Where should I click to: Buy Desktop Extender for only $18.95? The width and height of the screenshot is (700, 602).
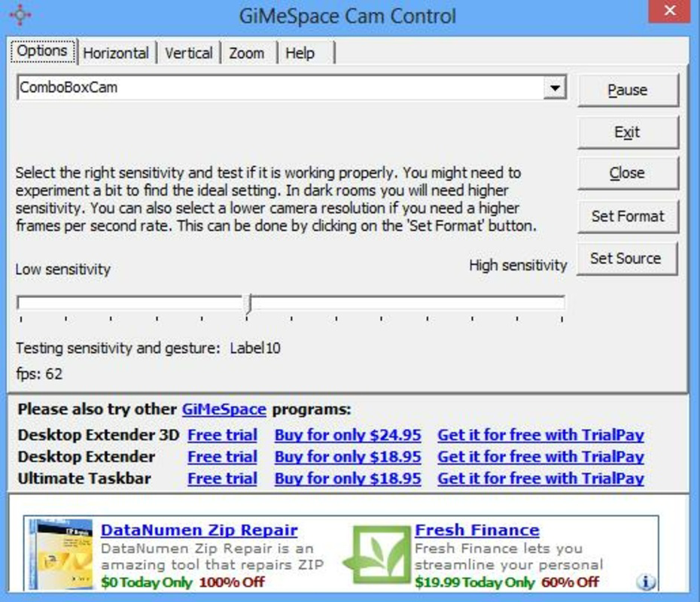coord(347,457)
